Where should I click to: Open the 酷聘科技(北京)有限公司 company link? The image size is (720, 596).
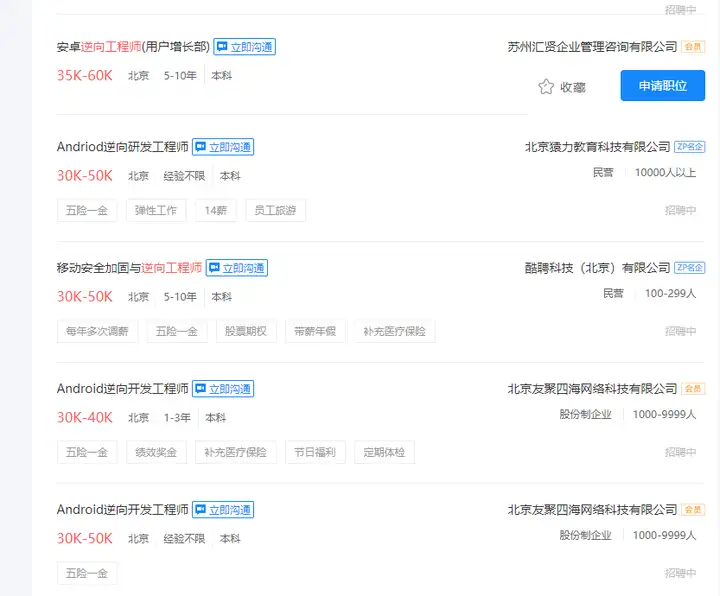(x=597, y=268)
